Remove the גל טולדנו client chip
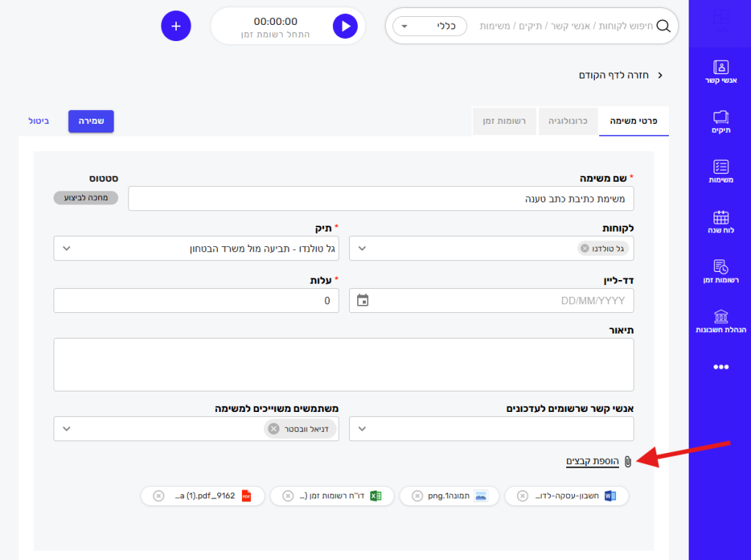The image size is (751, 560). (x=585, y=248)
